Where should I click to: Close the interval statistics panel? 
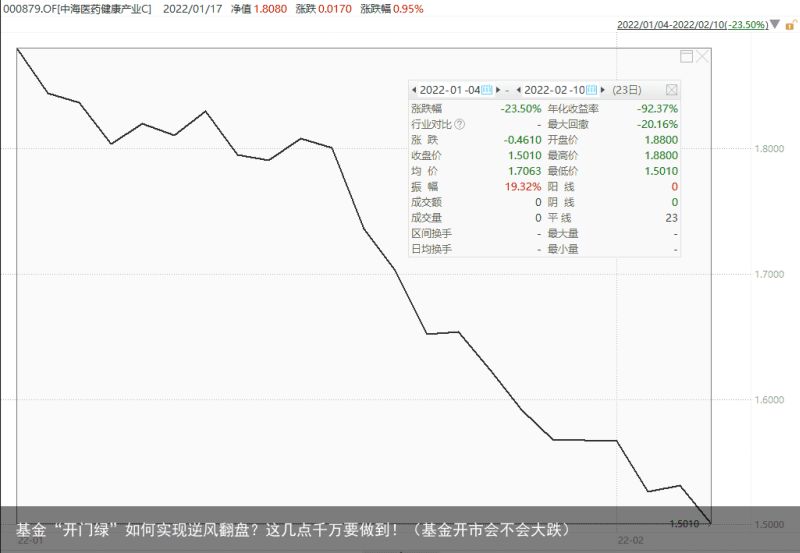[672, 90]
